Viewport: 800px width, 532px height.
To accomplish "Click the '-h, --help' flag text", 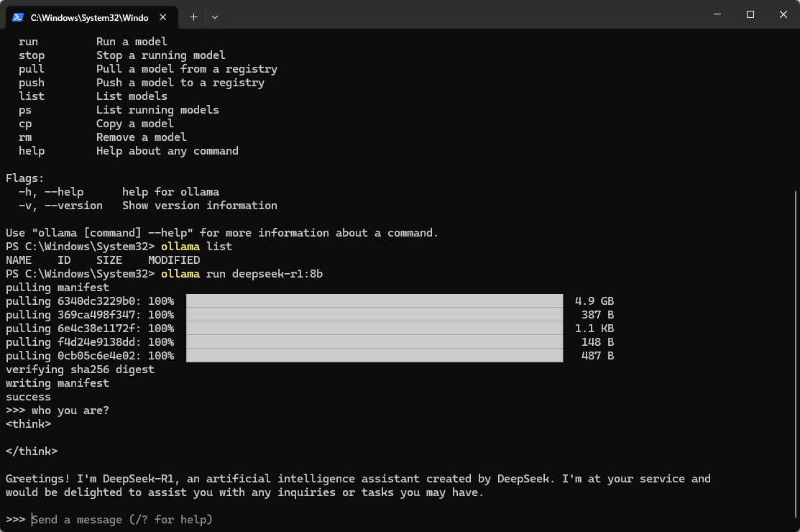I will [x=51, y=192].
